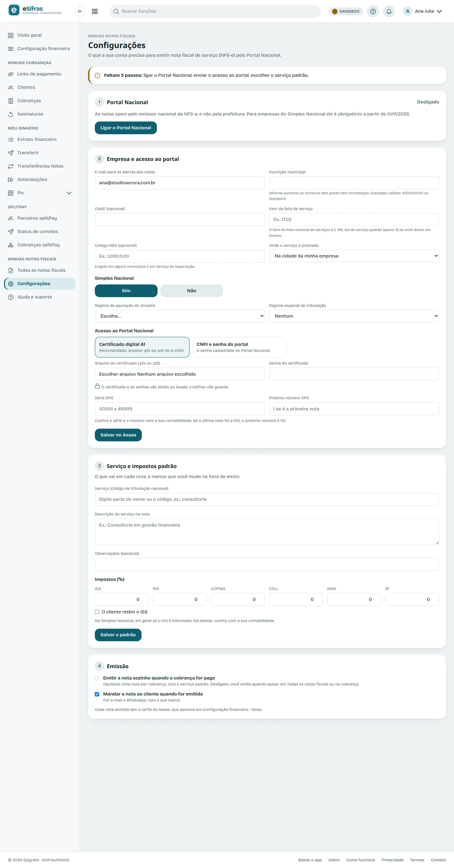Uncheck Mandar a nota ao cliente
The image size is (454, 868).
(97, 694)
